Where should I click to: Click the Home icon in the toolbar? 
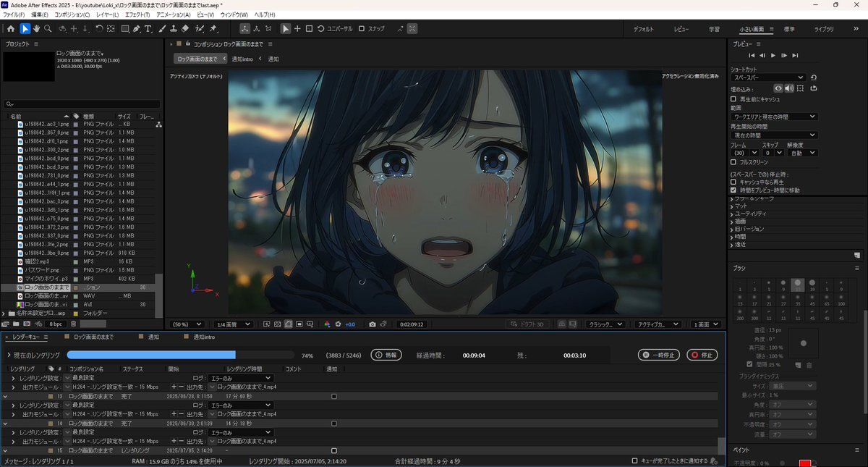[10, 29]
